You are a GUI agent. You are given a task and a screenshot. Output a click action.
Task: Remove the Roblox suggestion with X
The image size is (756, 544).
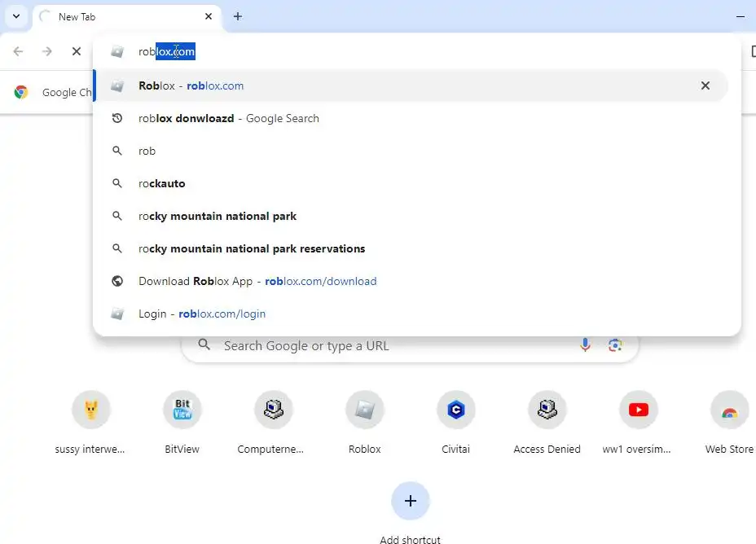click(x=705, y=86)
